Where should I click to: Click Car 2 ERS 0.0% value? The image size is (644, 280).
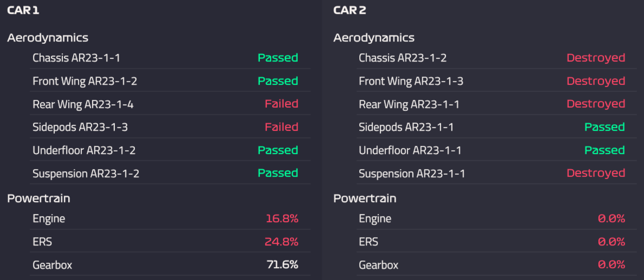point(611,241)
